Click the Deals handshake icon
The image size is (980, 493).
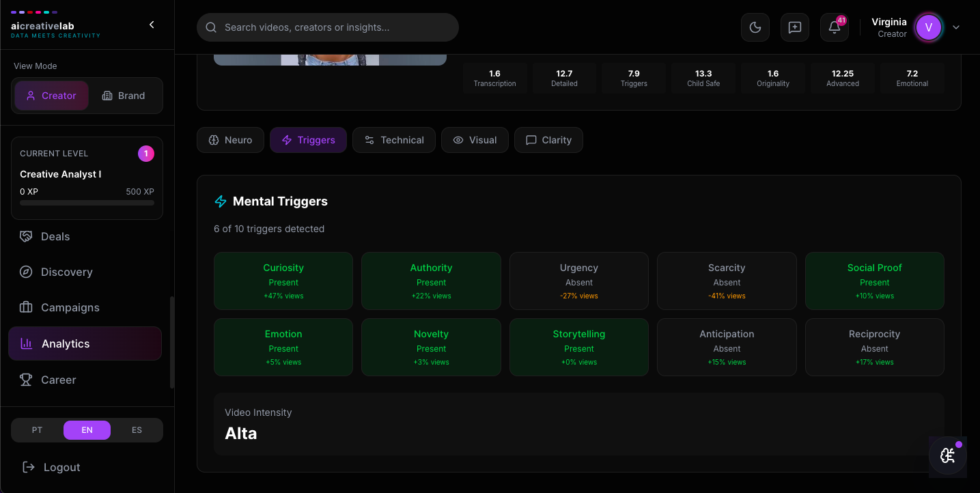[x=26, y=236]
